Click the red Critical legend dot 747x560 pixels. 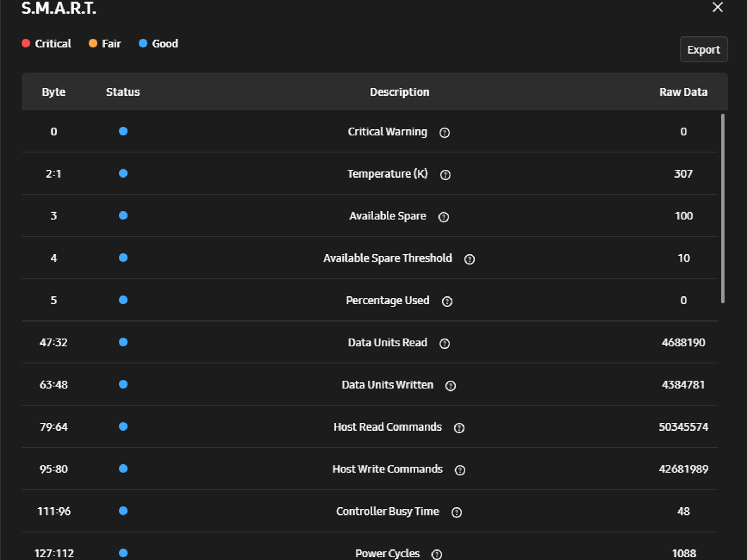[x=26, y=43]
